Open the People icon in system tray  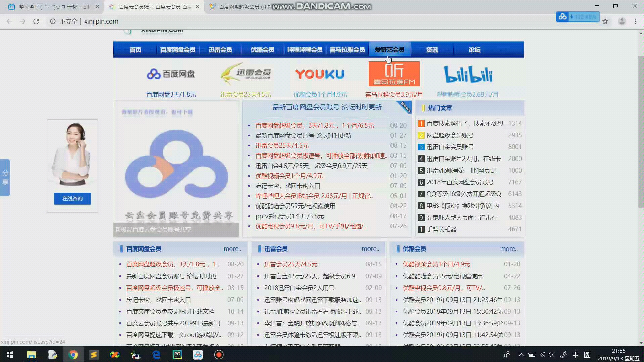pyautogui.click(x=506, y=355)
